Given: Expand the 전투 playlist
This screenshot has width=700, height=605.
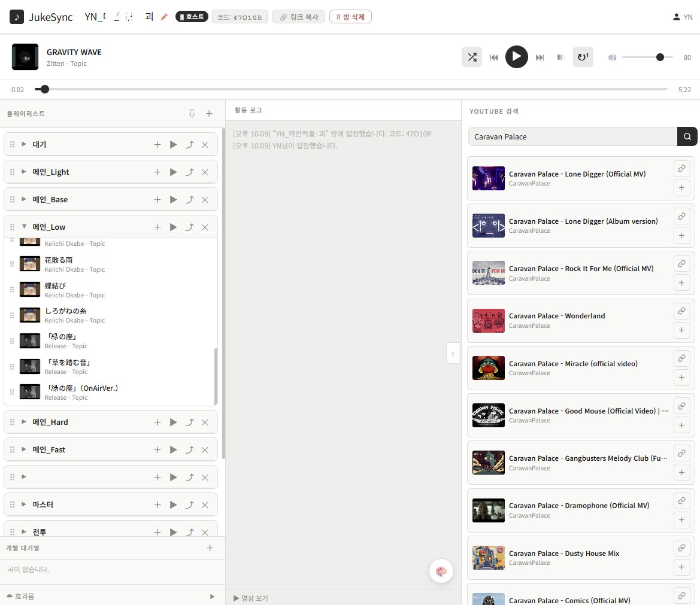Looking at the screenshot, I should pyautogui.click(x=24, y=532).
